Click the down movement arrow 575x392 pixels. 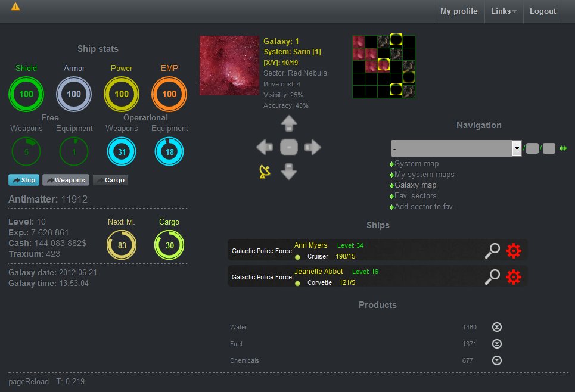(x=289, y=172)
